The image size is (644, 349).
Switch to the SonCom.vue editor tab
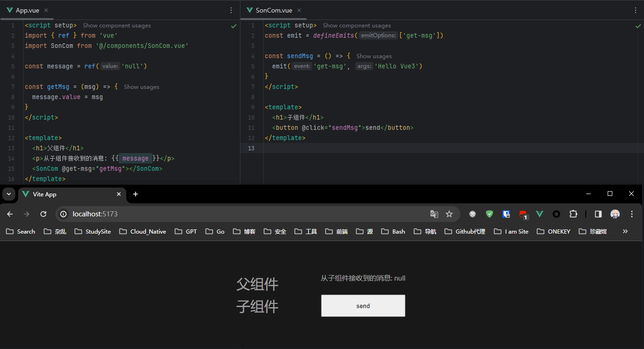point(274,10)
